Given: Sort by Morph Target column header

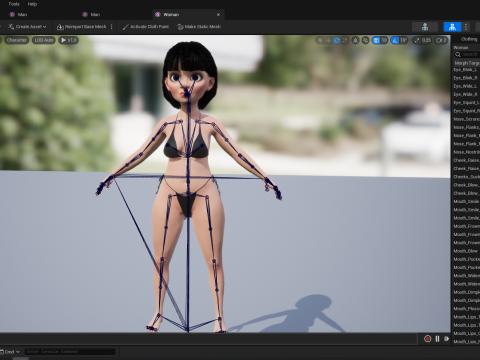Looking at the screenshot, I should (x=467, y=63).
